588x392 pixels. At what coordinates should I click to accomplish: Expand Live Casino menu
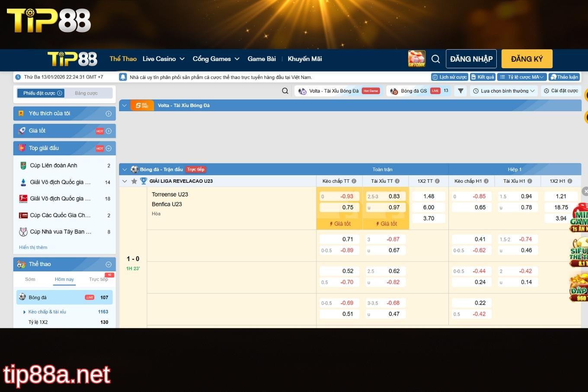(x=163, y=59)
